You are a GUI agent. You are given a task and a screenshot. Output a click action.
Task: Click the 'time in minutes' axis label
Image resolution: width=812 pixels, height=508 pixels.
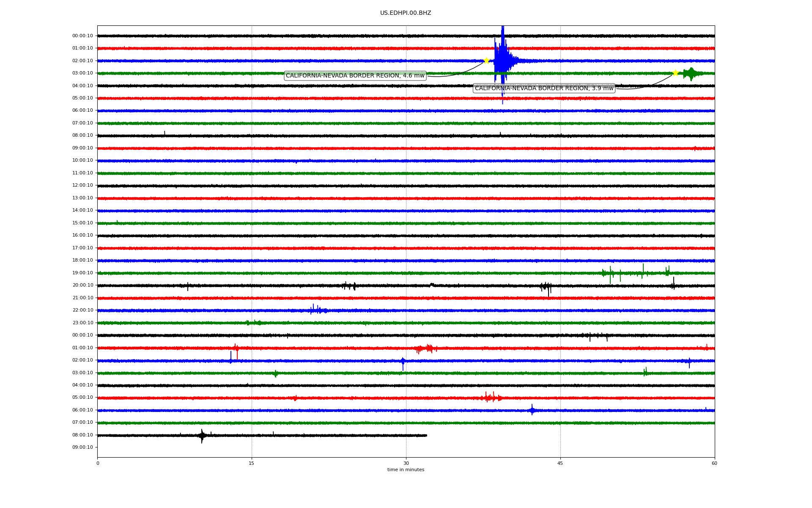406,470
